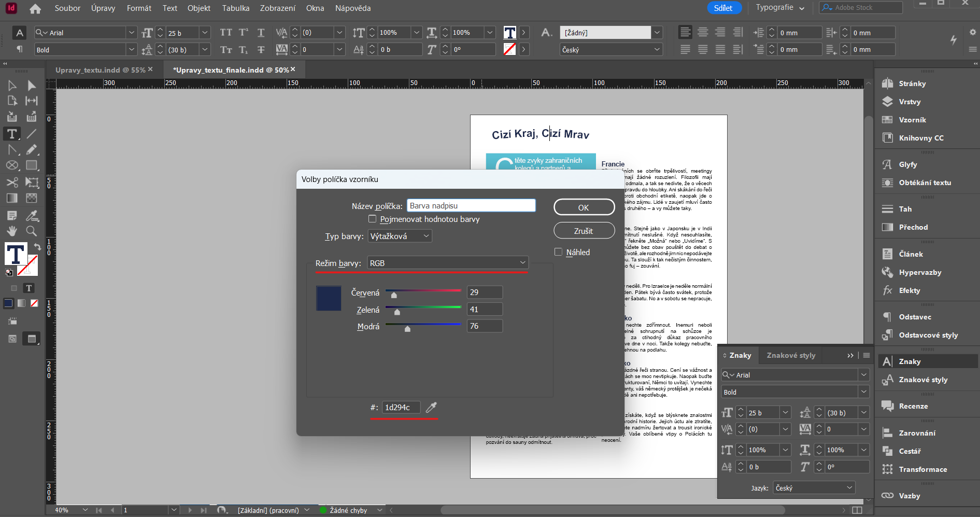
Task: Enable Pojmenovat hodnotou barvy checkbox
Action: [x=373, y=219]
